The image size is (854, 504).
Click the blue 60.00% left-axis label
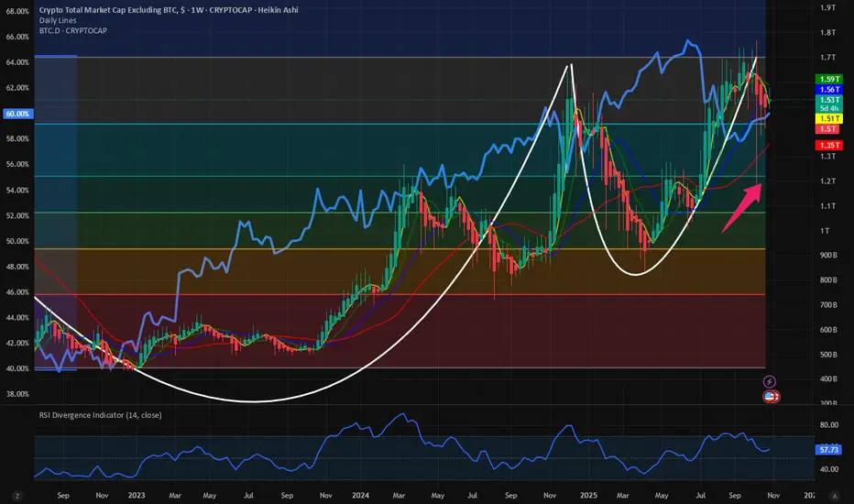pyautogui.click(x=17, y=114)
